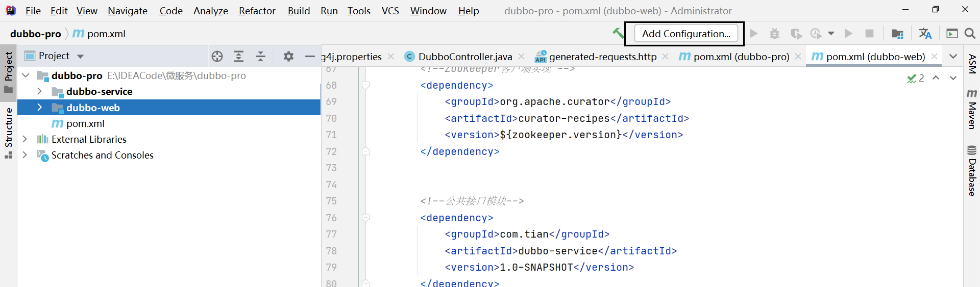This screenshot has width=980, height=287.
Task: Click line number 77 in gutter
Action: tap(331, 234)
